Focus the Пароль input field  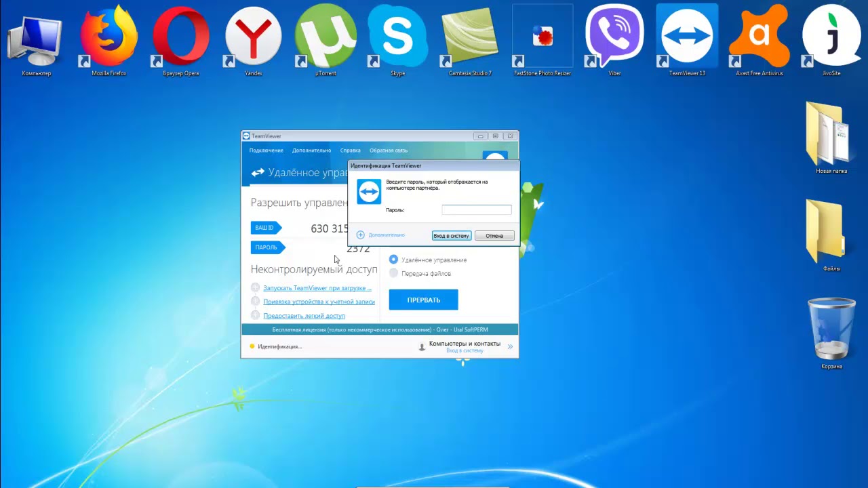477,210
